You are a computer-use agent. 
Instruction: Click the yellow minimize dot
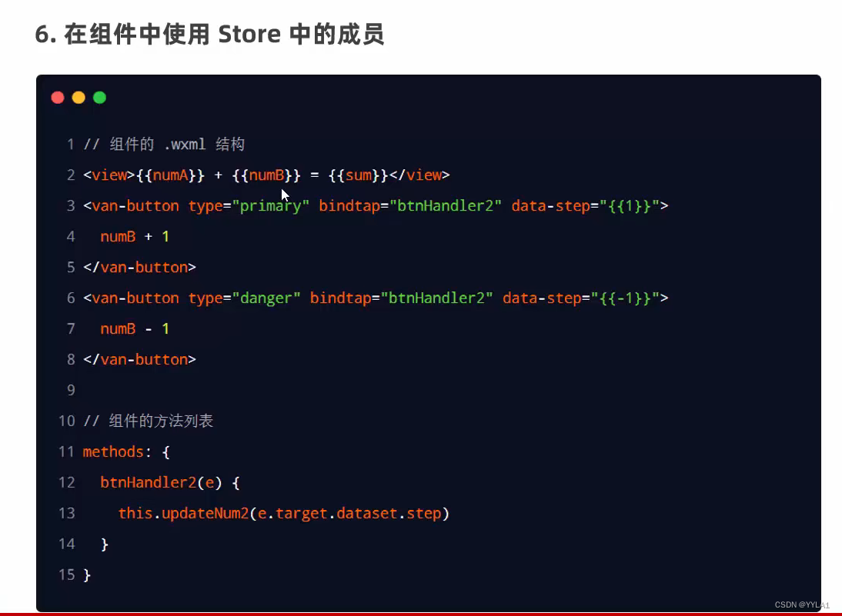tap(79, 97)
